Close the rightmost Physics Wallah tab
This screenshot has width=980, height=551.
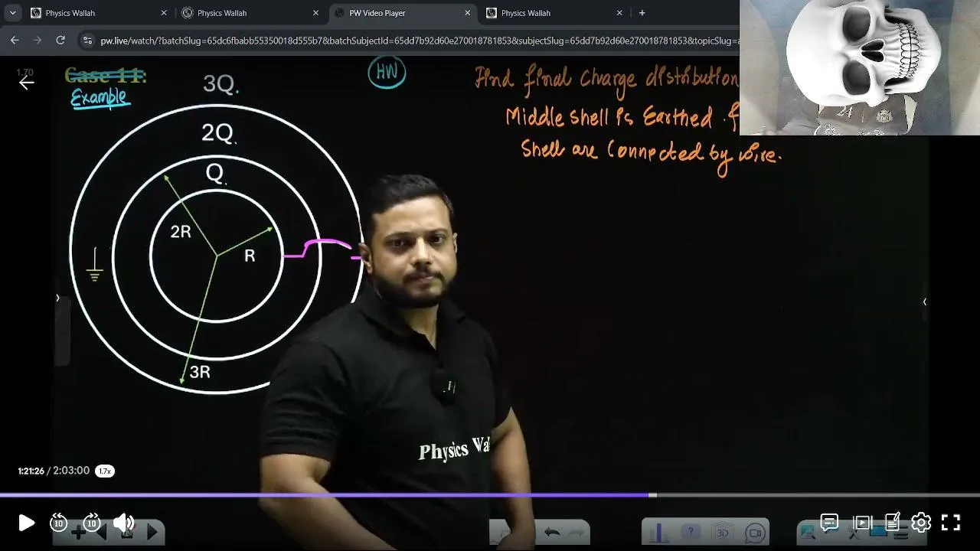click(x=619, y=13)
